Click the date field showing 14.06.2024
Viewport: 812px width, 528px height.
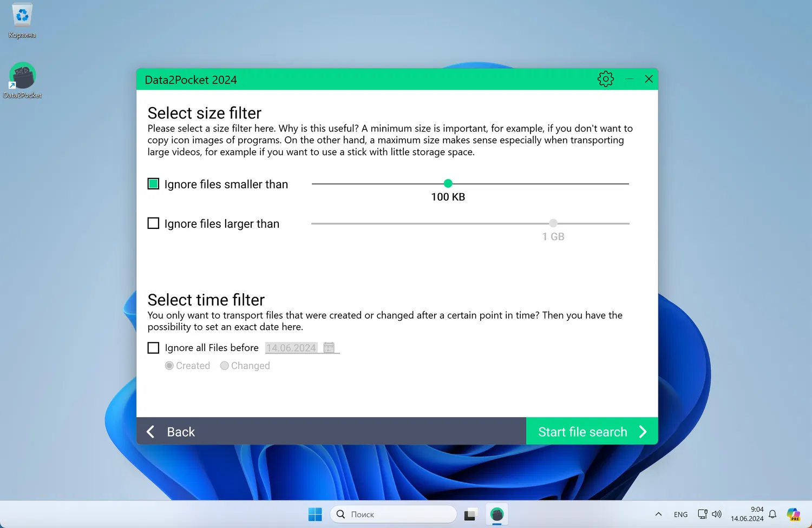click(x=291, y=348)
